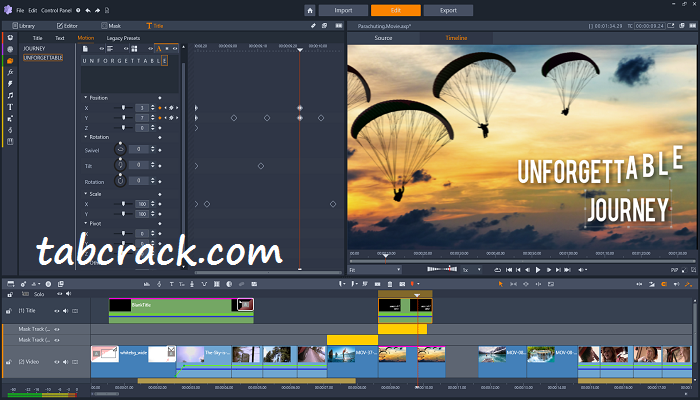Open audio mixer icon in timeline toolbar
The height and width of the screenshot is (400, 700).
tap(147, 284)
